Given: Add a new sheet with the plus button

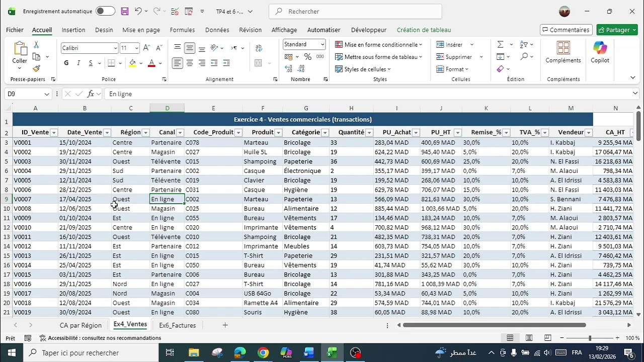Looking at the screenshot, I should tap(225, 325).
